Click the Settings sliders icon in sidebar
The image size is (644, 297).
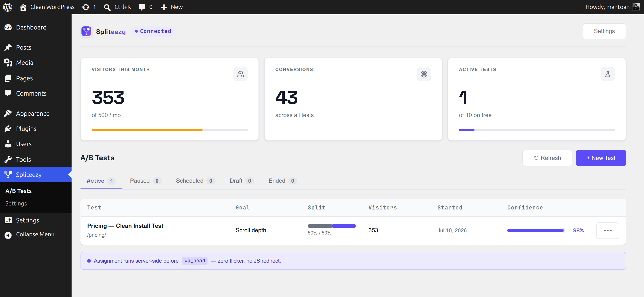(x=8, y=220)
